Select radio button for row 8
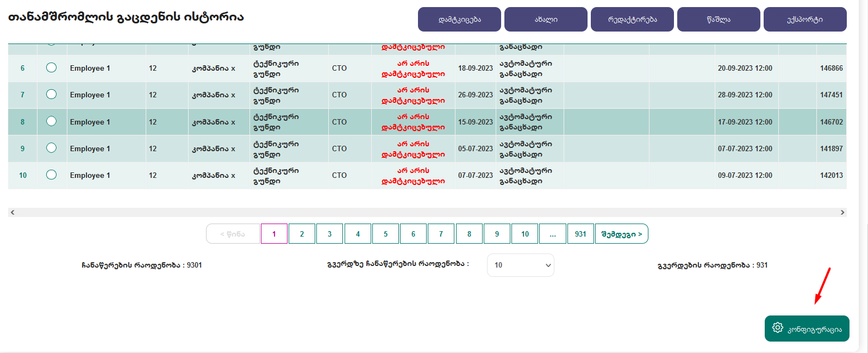868x353 pixels. [x=51, y=121]
